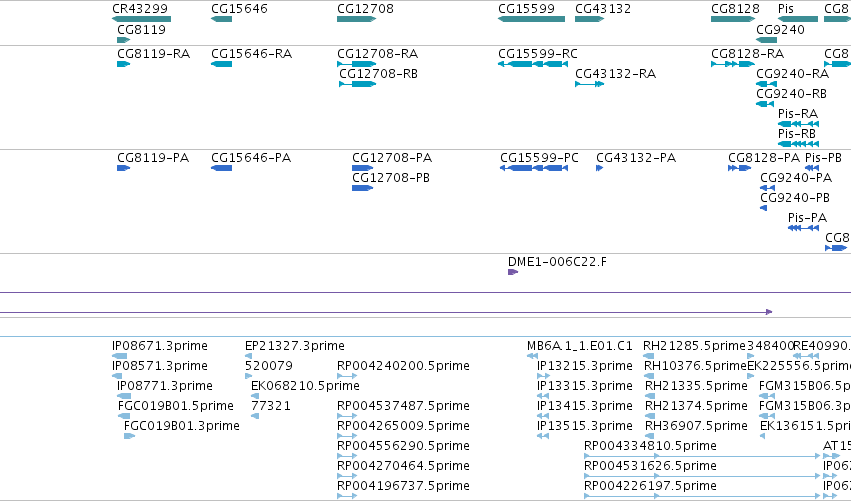Select protein CG9240-PA

coord(796,178)
